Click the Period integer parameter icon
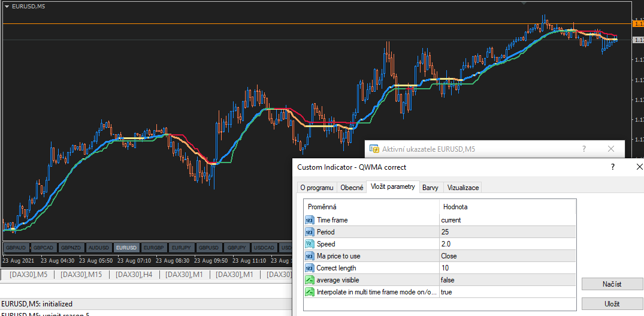 310,232
